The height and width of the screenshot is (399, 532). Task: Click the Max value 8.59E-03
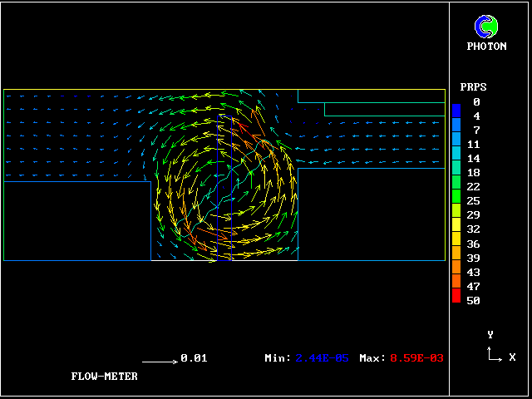(416, 358)
